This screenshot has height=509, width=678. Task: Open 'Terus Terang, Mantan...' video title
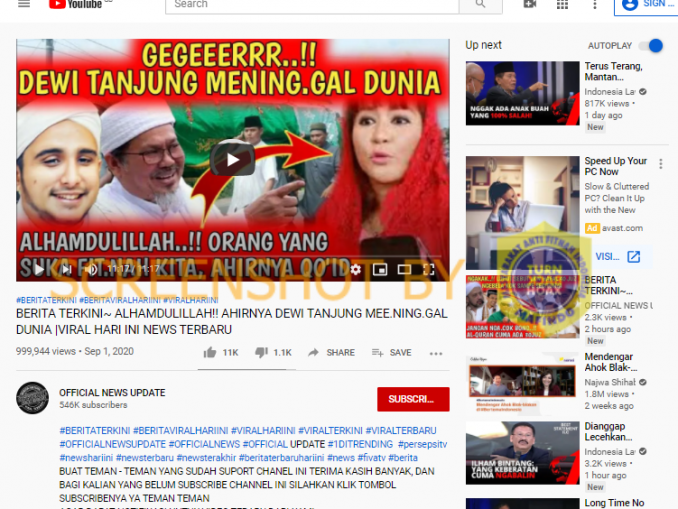click(613, 71)
